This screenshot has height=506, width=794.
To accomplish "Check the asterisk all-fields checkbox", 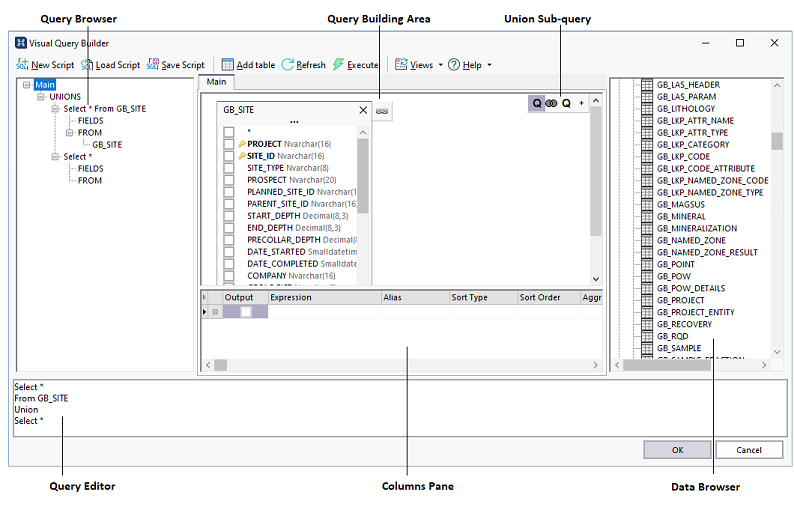I will pyautogui.click(x=229, y=132).
